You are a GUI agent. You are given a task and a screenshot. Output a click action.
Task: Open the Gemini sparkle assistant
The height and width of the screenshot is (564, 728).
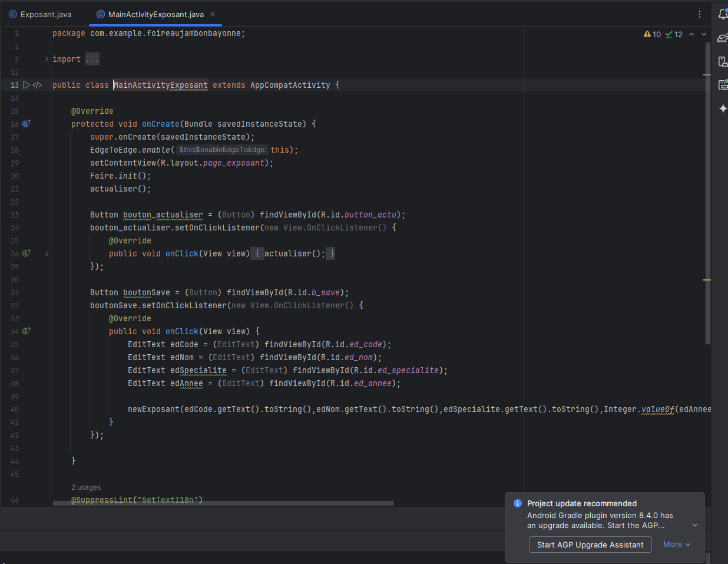(x=723, y=108)
